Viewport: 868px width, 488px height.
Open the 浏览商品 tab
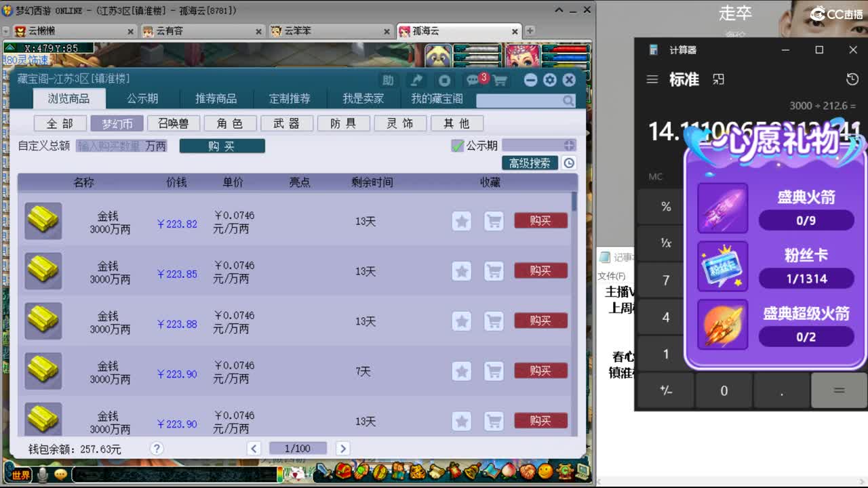(x=68, y=98)
